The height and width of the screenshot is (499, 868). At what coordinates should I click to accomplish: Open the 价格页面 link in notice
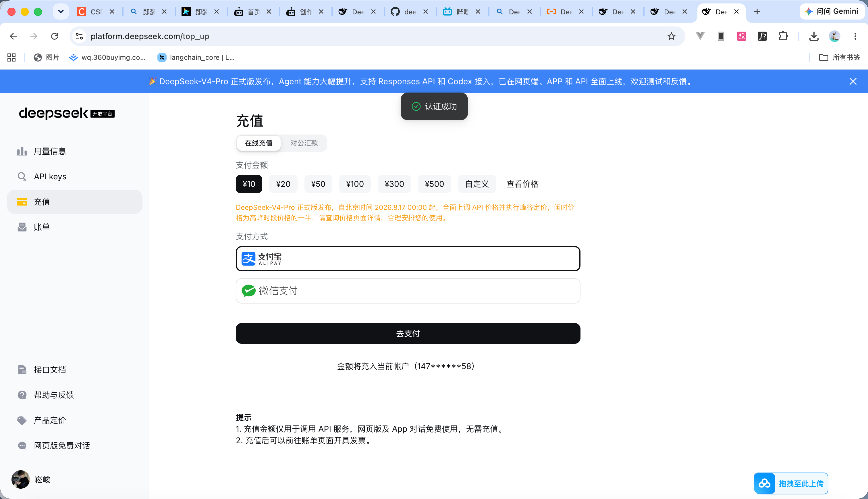pyautogui.click(x=353, y=218)
